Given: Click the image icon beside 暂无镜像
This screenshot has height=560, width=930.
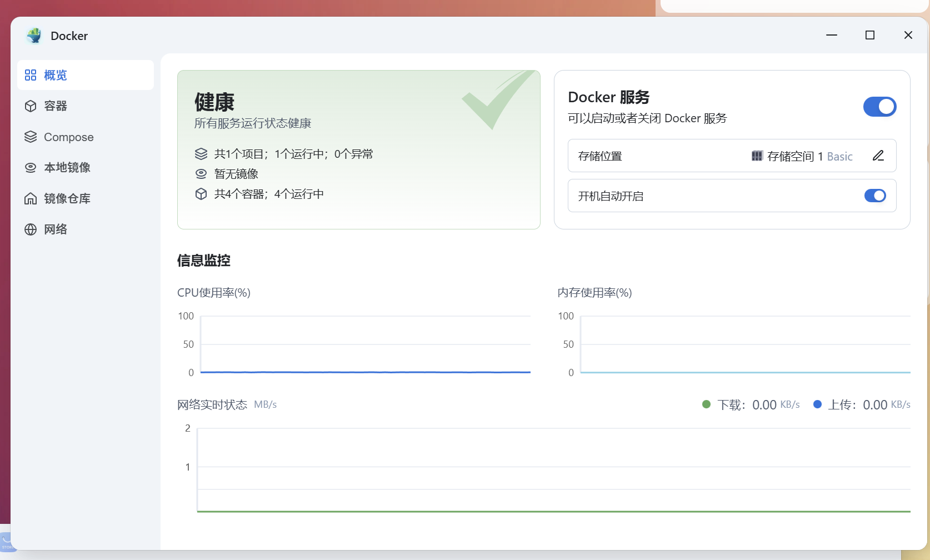Looking at the screenshot, I should click(201, 174).
